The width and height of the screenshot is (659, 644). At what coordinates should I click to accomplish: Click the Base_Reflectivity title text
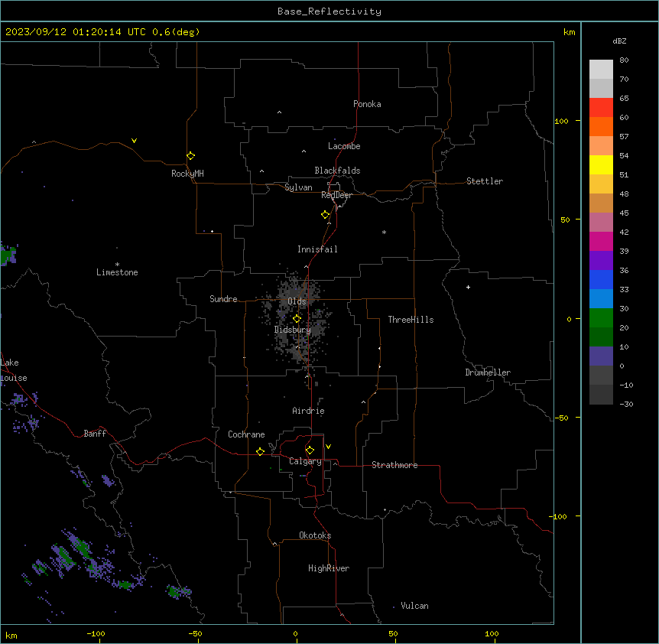click(329, 11)
